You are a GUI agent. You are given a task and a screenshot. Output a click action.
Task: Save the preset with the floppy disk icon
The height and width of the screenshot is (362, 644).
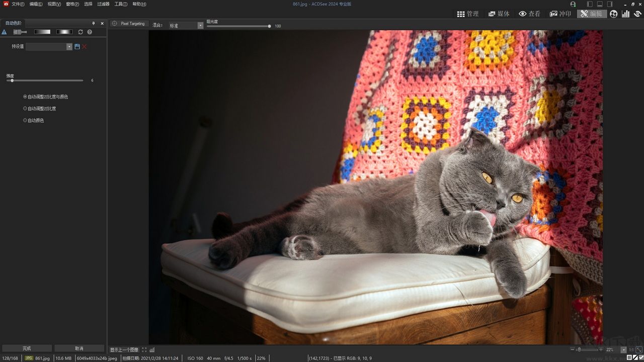coord(77,46)
